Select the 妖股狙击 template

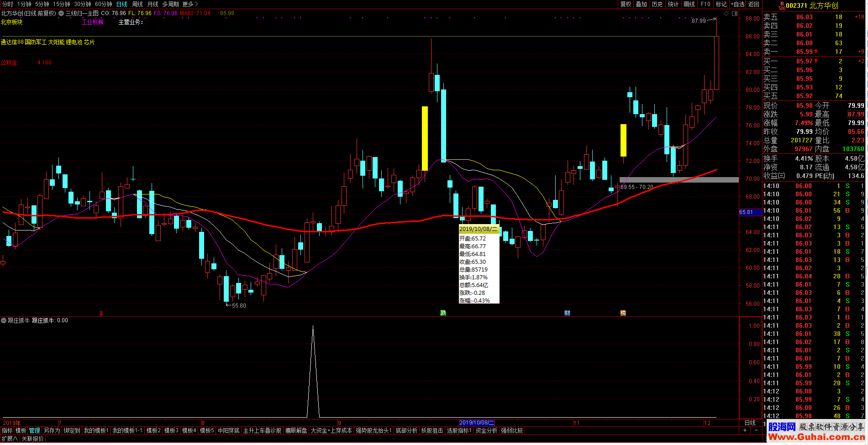(x=432, y=430)
